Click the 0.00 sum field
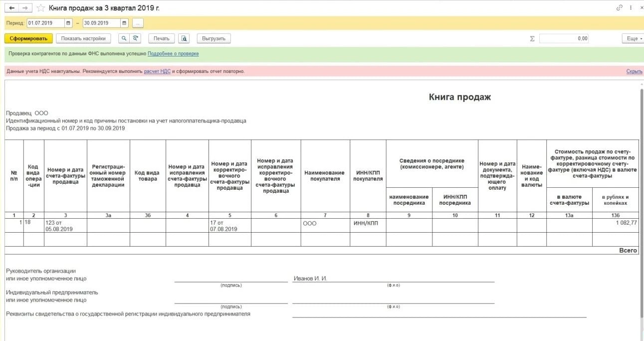Viewport: 644px width, 341px height. 564,38
